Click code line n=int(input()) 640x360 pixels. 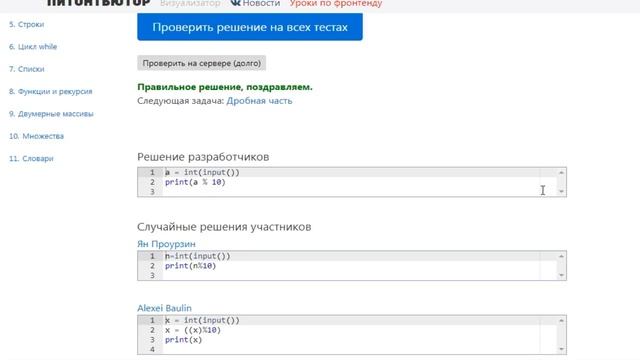[x=198, y=256]
